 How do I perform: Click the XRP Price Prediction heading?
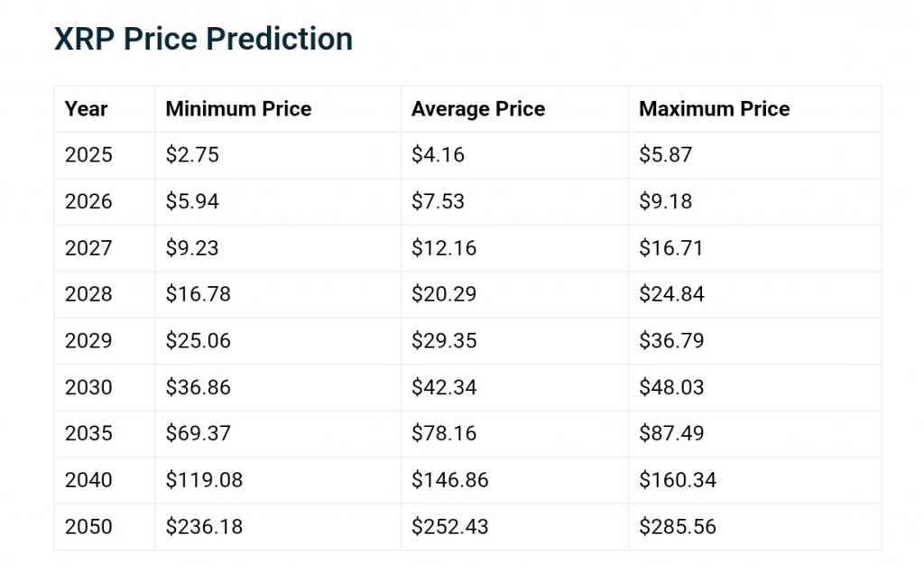tap(203, 39)
